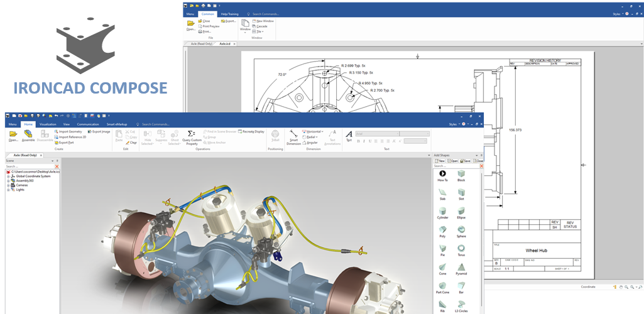The width and height of the screenshot is (644, 314).
Task: Click the Add Shapes search field
Action: 456,166
